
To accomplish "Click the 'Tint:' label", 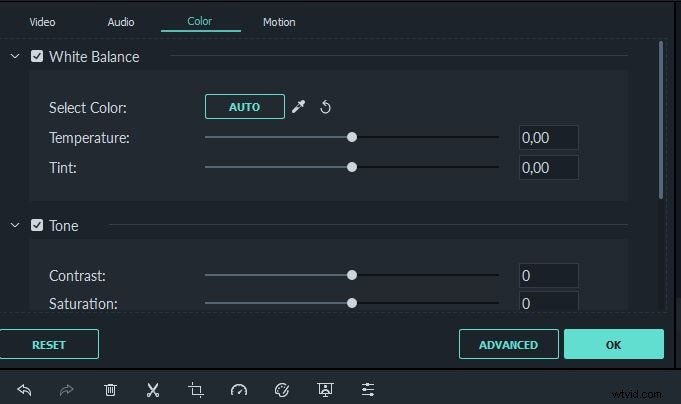I will [63, 168].
